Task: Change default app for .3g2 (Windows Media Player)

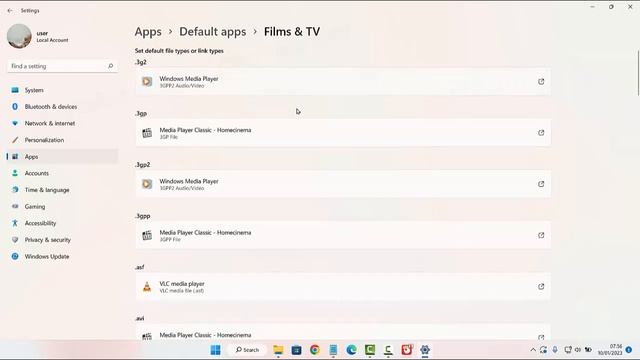Action: point(343,82)
